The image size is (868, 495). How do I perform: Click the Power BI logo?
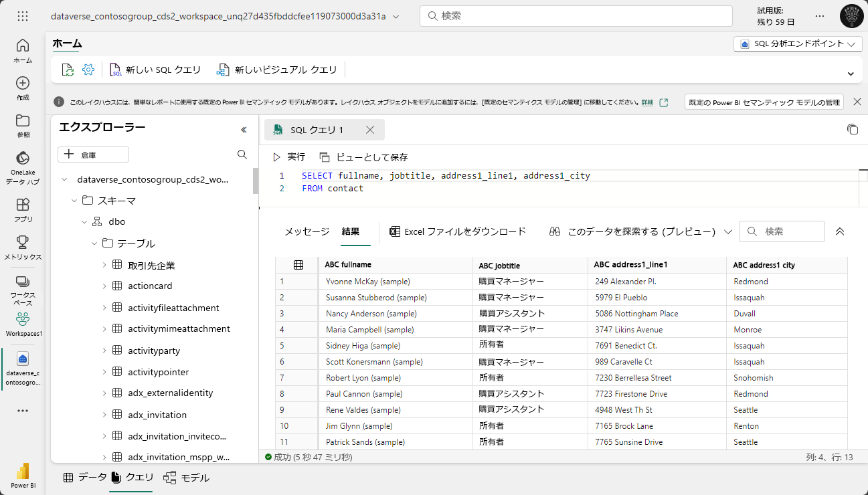pyautogui.click(x=23, y=475)
